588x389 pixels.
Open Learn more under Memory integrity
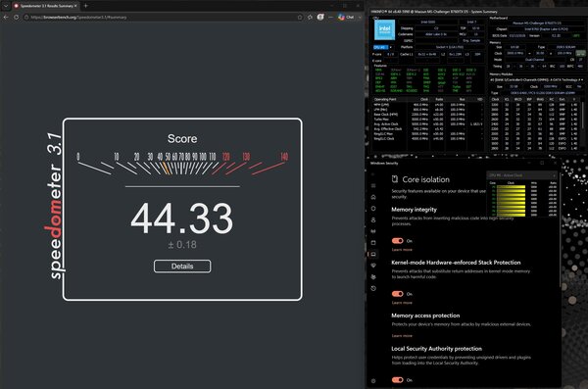(402, 250)
